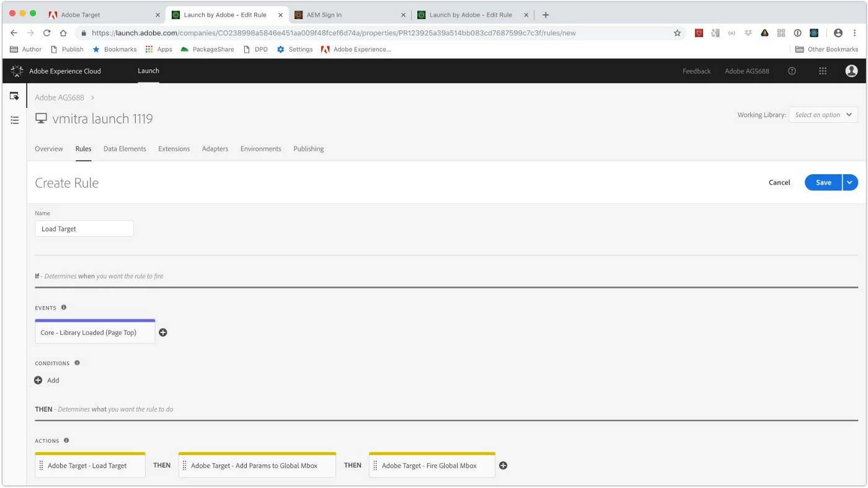Go back with the browser back arrow
The width and height of the screenshot is (868, 488).
pos(14,33)
